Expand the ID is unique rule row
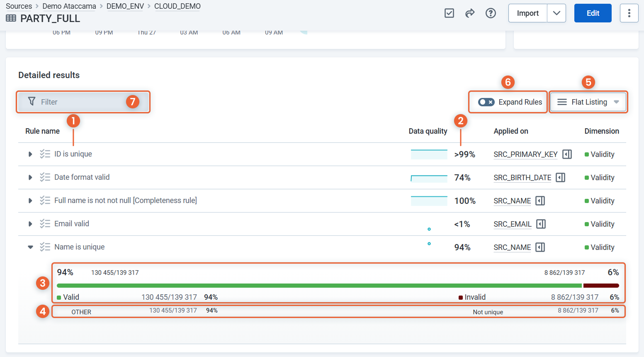This screenshot has width=644, height=357. [30, 154]
